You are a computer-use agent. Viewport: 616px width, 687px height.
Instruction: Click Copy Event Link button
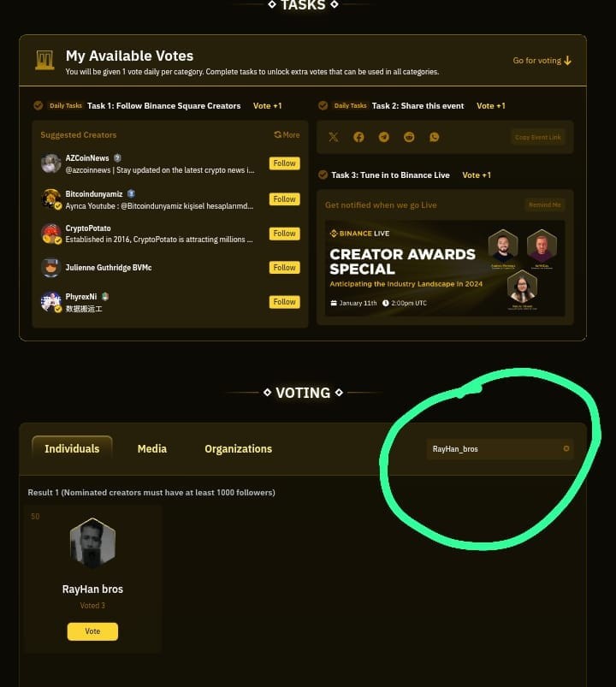(x=538, y=137)
